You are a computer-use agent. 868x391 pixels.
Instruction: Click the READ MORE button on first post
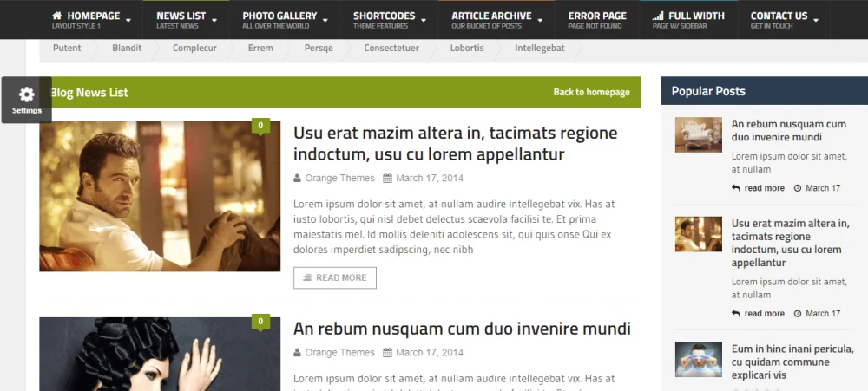click(335, 277)
